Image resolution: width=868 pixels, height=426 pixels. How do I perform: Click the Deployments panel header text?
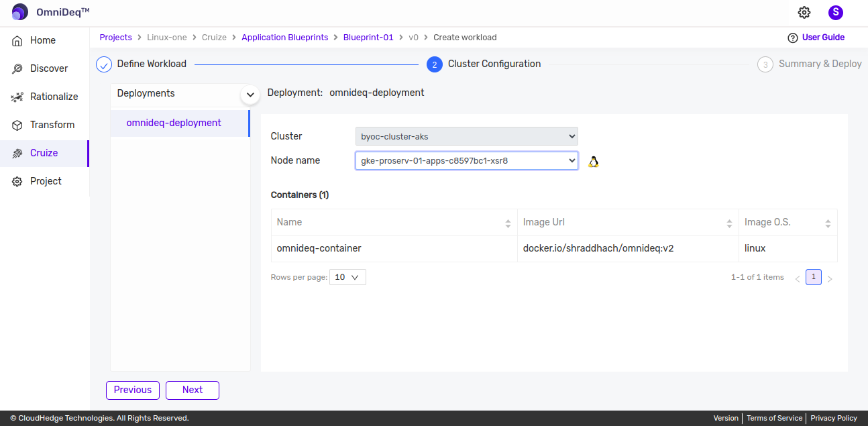[146, 93]
